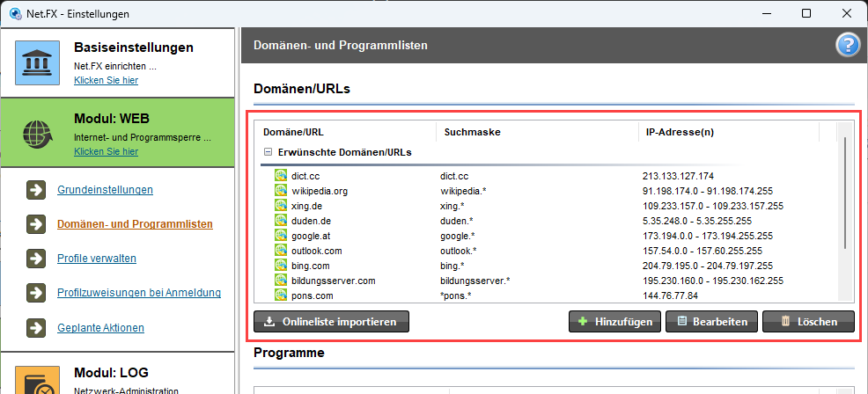Click 'Klicken Sie hier' under Modul: WEB
Image resolution: width=868 pixels, height=394 pixels.
[107, 151]
